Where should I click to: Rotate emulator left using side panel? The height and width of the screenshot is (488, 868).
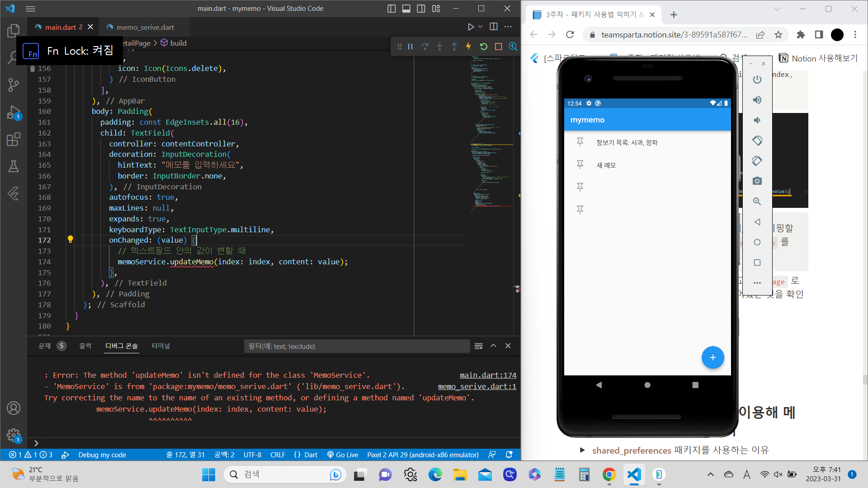click(757, 141)
